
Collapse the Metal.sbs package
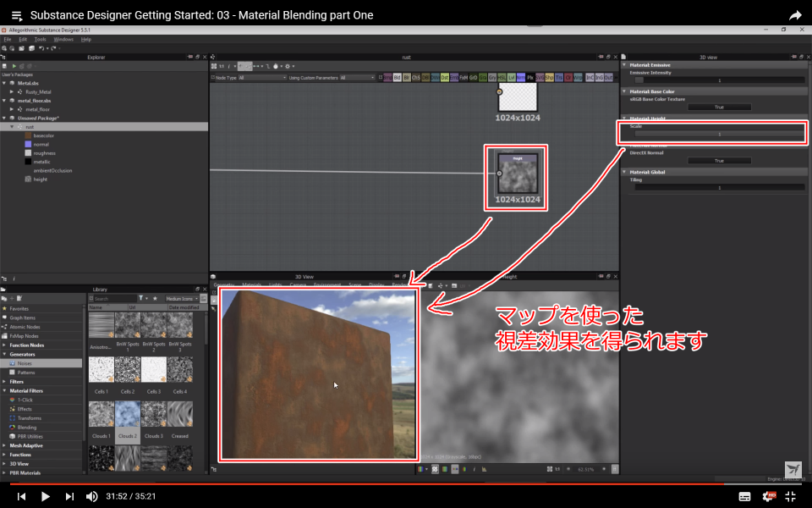click(4, 83)
